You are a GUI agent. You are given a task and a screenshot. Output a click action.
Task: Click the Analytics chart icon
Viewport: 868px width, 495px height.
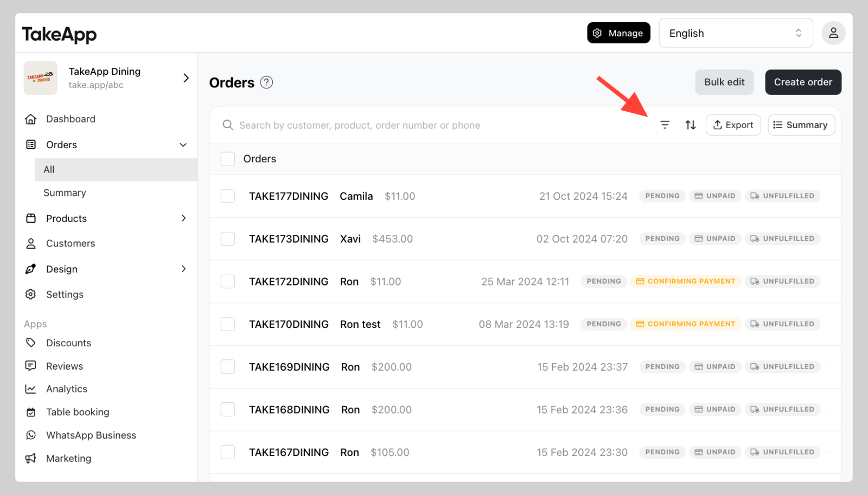pos(31,389)
